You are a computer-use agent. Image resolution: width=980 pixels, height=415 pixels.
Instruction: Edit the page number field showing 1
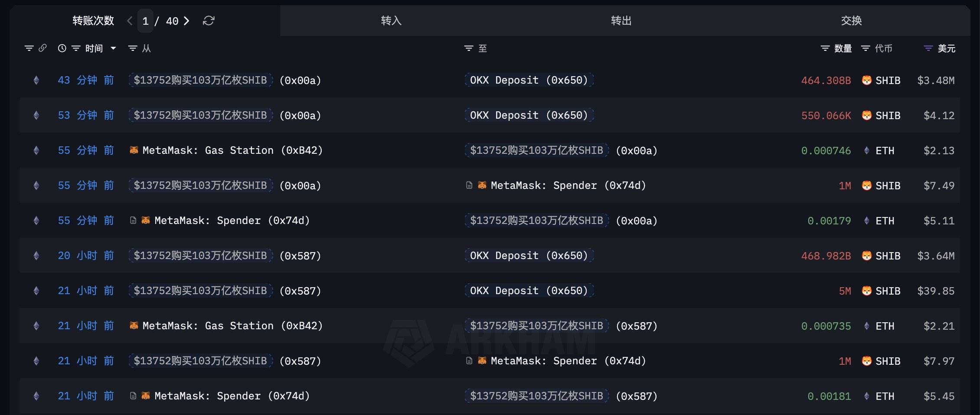[146, 21]
